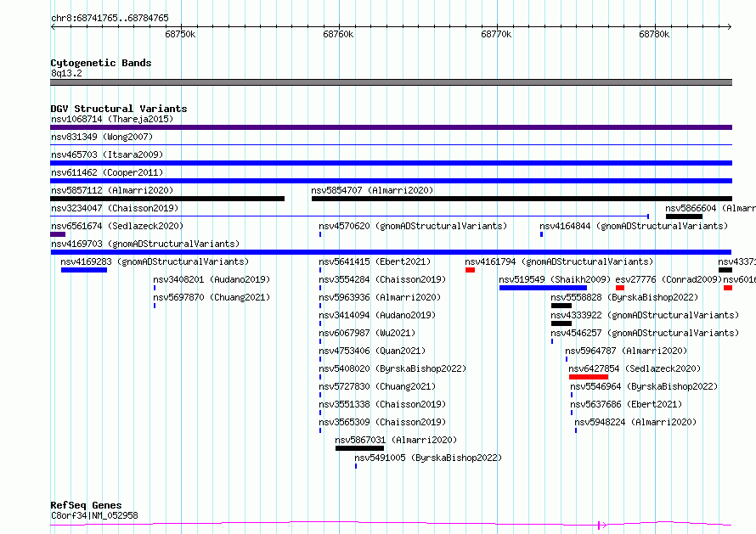Image resolution: width=756 pixels, height=534 pixels.
Task: Select nsv5641415 (Ebert2021) label
Action: [x=375, y=261]
